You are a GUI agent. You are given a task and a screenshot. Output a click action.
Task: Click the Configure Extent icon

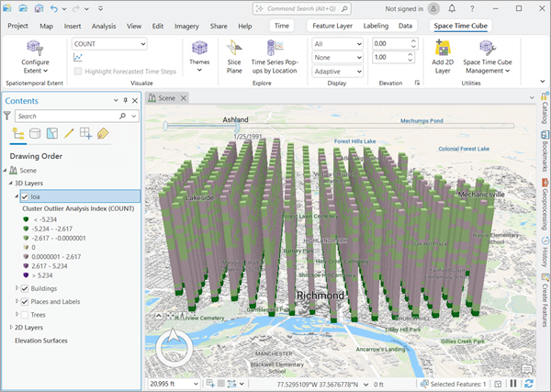tap(35, 48)
